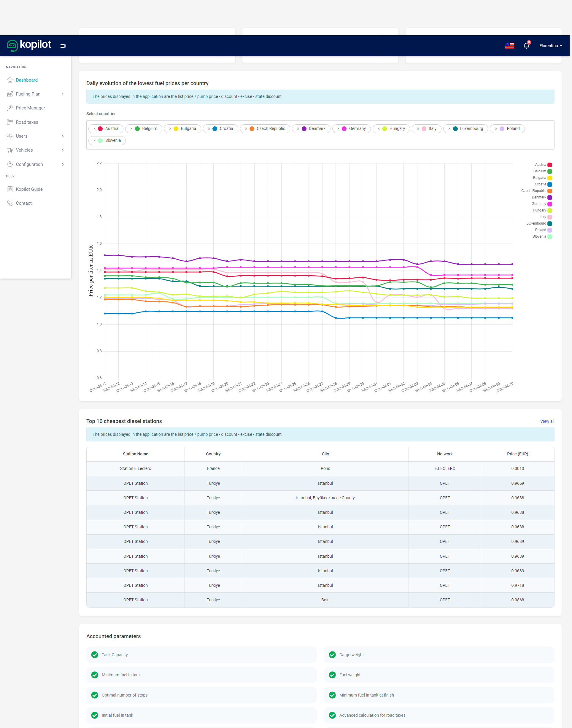
Task: Click the Kopilot Guide book icon
Action: pyautogui.click(x=10, y=189)
